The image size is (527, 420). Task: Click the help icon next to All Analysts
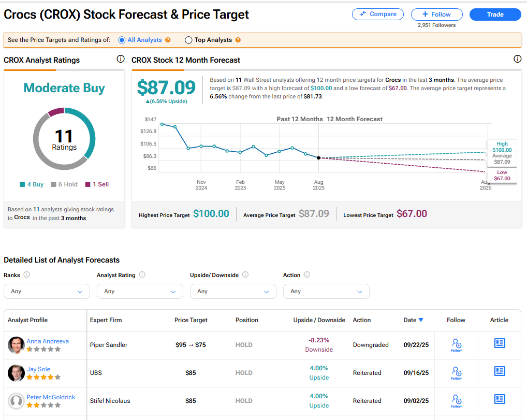168,40
